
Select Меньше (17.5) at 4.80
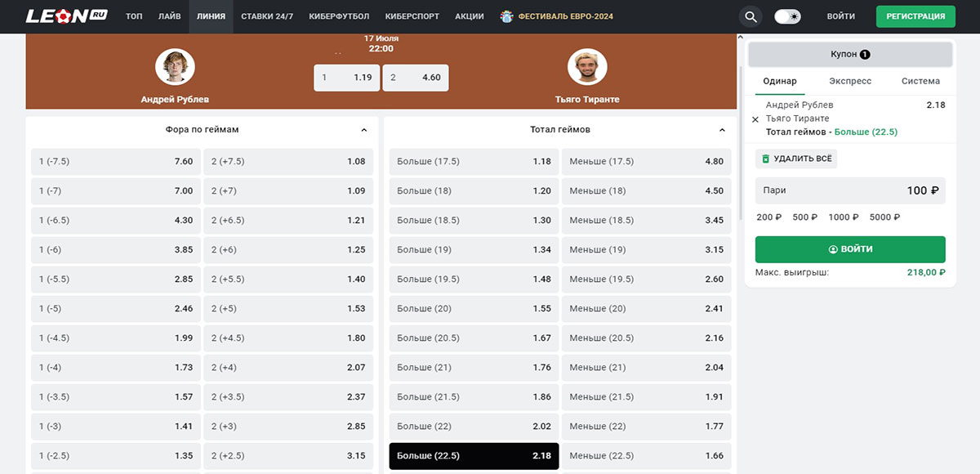(647, 162)
